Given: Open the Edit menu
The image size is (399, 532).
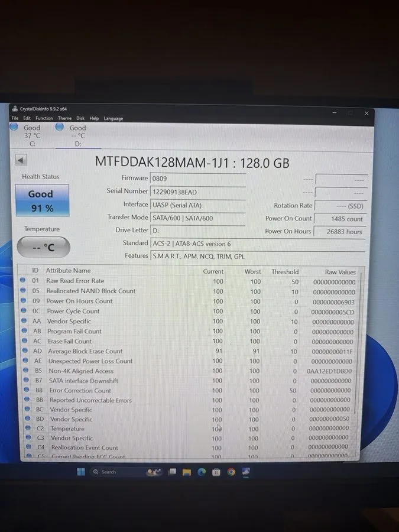Looking at the screenshot, I should coord(27,118).
